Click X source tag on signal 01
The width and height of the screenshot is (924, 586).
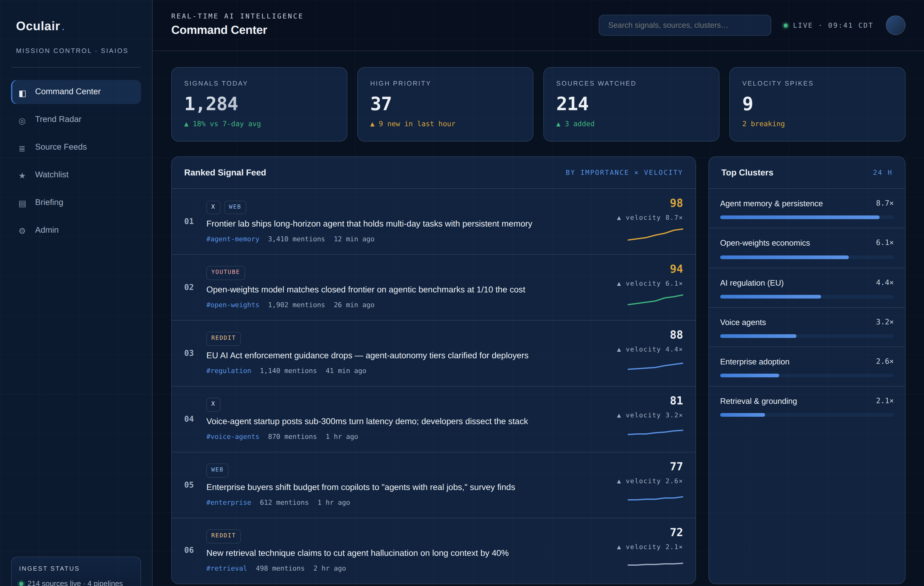pyautogui.click(x=213, y=207)
